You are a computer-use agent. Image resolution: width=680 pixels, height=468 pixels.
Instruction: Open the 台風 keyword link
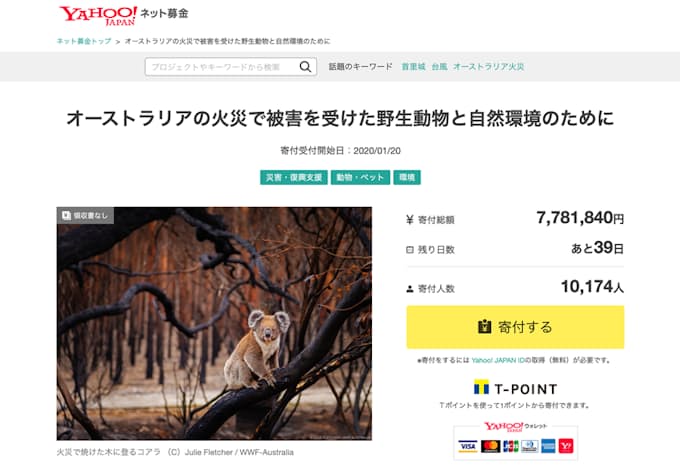click(x=439, y=67)
